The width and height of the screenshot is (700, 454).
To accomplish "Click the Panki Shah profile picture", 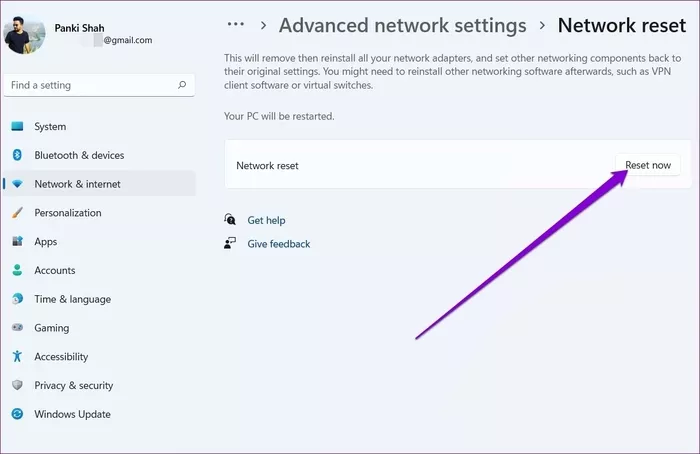I will 24,34.
